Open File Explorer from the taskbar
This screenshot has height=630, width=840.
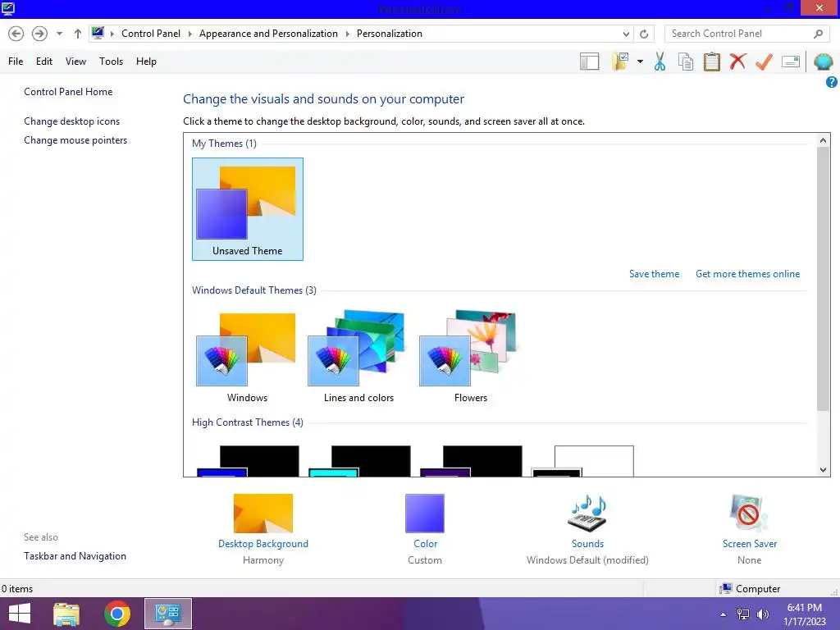tap(66, 614)
